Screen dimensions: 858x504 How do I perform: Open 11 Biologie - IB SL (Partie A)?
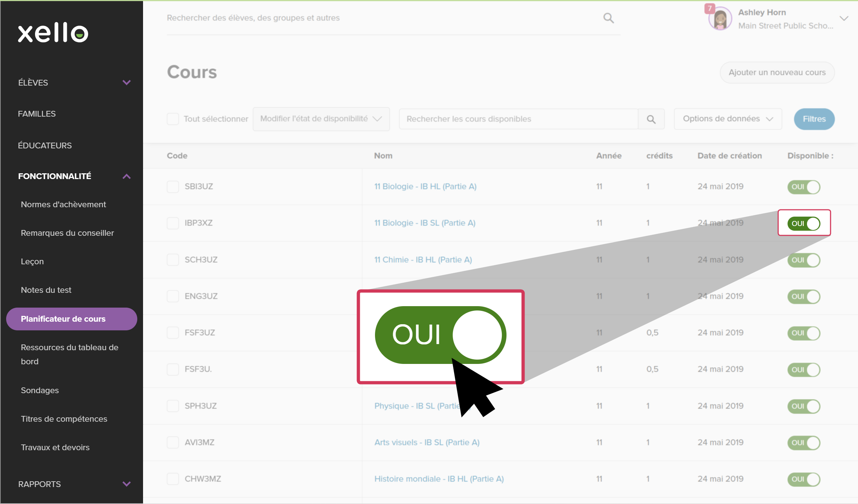(425, 223)
